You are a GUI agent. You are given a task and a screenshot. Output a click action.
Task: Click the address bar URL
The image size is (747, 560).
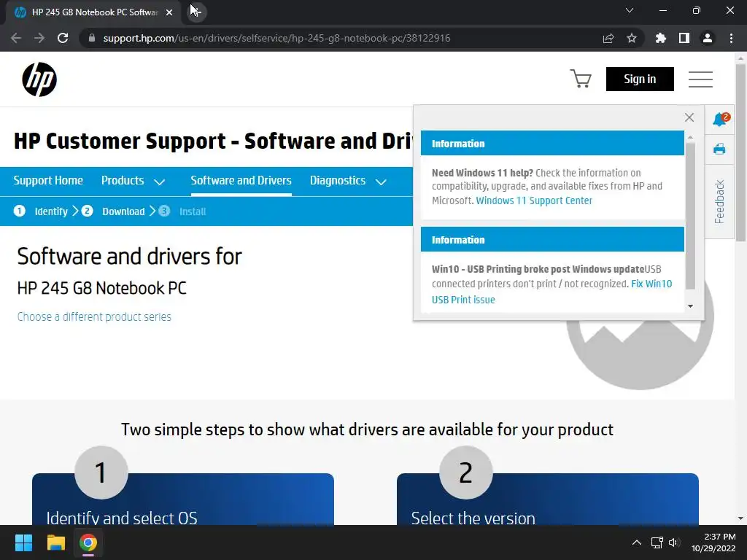pyautogui.click(x=276, y=38)
